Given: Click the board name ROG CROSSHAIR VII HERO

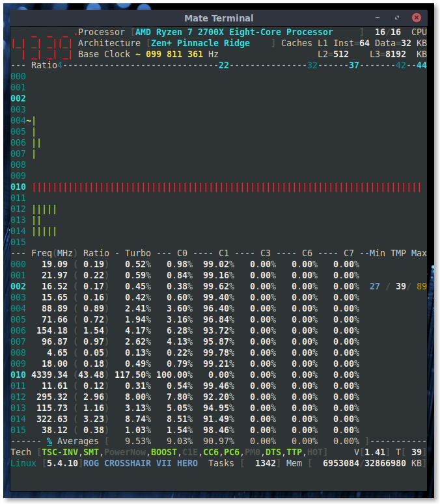Looking at the screenshot, I should click(x=140, y=463).
